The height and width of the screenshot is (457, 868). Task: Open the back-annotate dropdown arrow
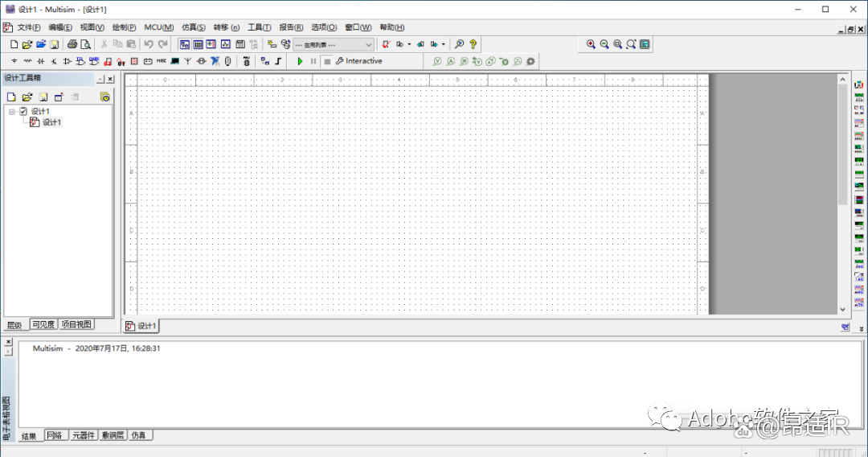pyautogui.click(x=409, y=44)
